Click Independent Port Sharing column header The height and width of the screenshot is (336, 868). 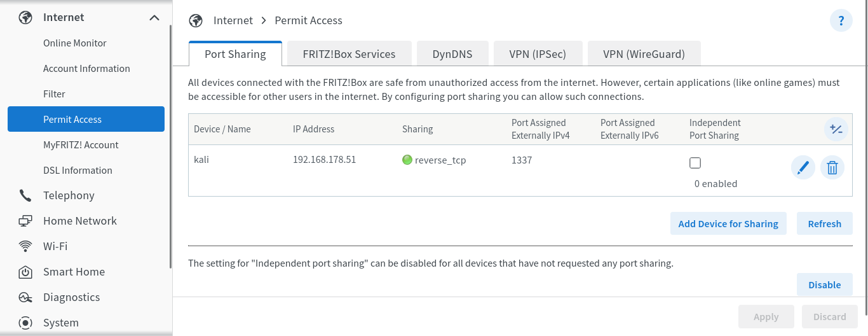pyautogui.click(x=715, y=129)
